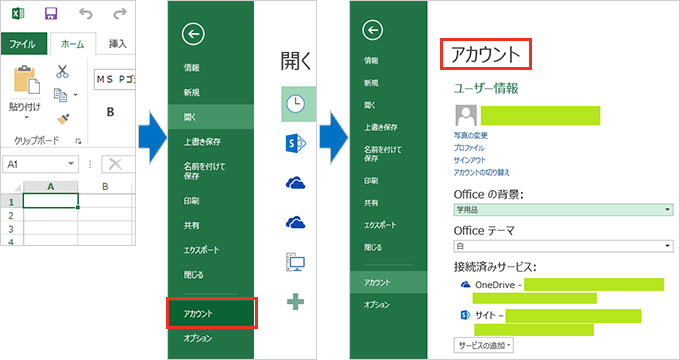The height and width of the screenshot is (360, 680).
Task: Select cell A1 in the worksheet
Action: [51, 201]
